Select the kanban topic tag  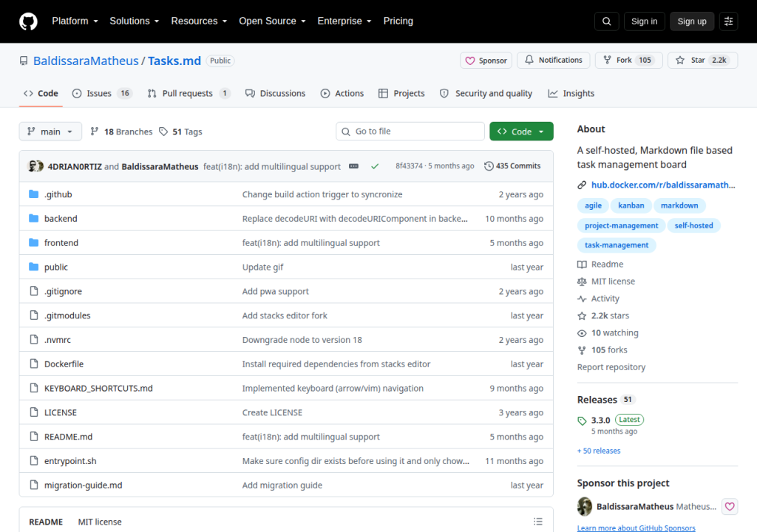pyautogui.click(x=631, y=205)
